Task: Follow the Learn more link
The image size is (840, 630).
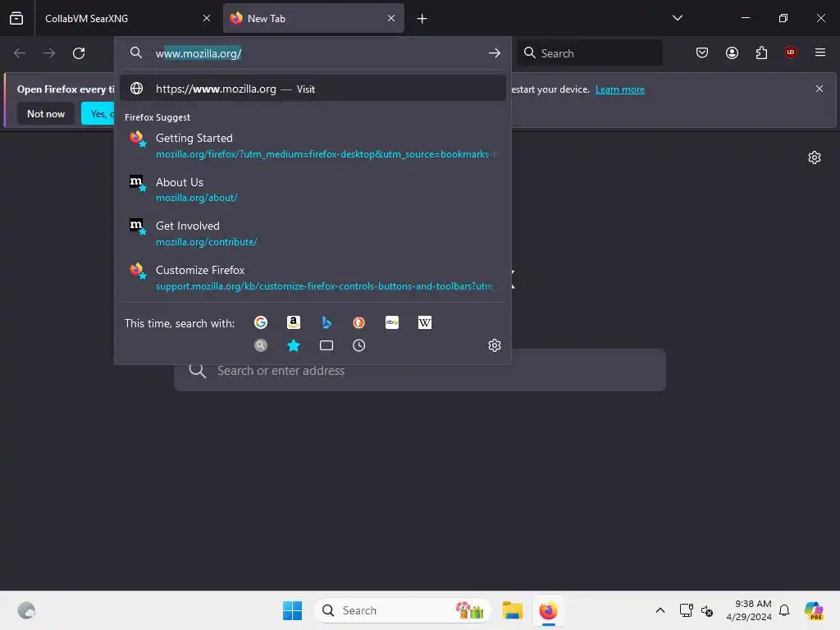Action: pyautogui.click(x=620, y=89)
